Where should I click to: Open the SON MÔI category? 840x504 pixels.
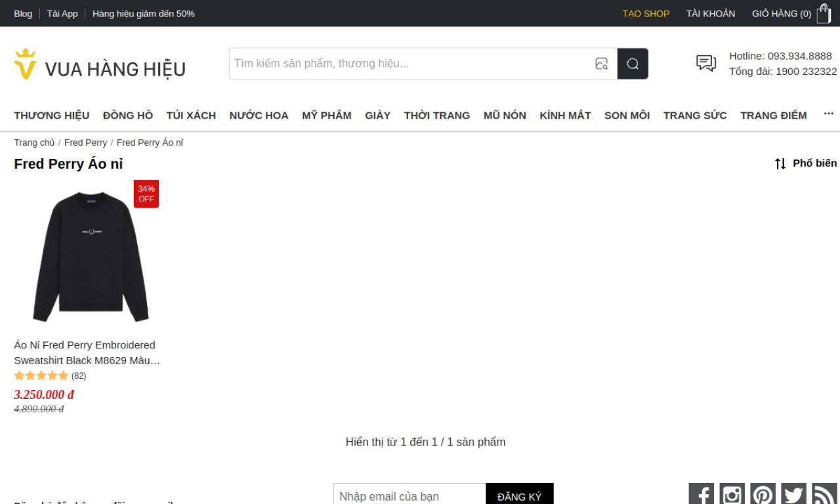(627, 115)
